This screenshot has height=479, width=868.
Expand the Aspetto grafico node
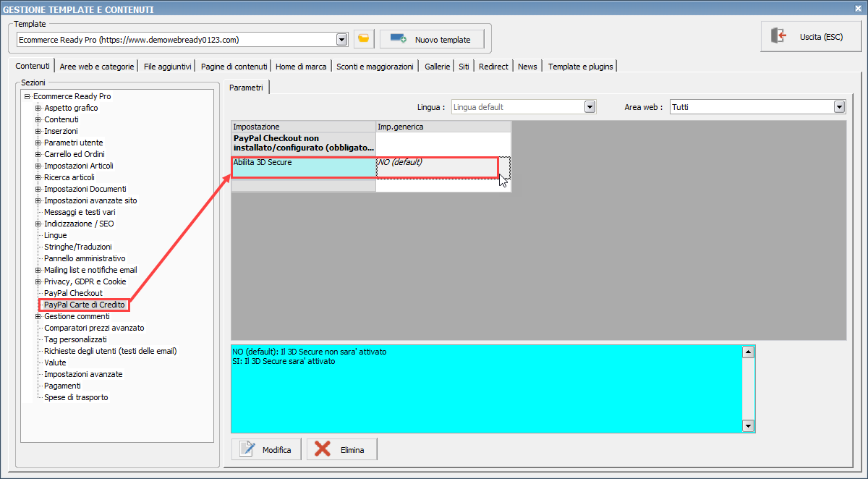coord(38,108)
